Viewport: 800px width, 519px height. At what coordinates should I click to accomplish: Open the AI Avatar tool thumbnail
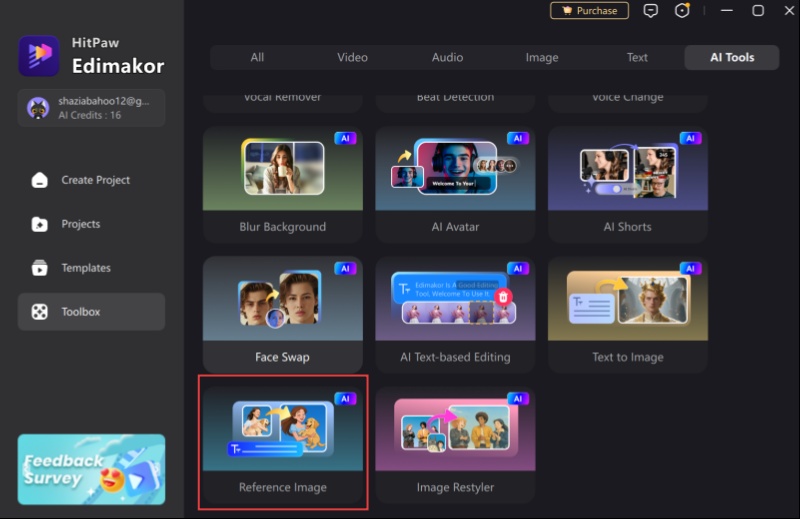[455, 168]
